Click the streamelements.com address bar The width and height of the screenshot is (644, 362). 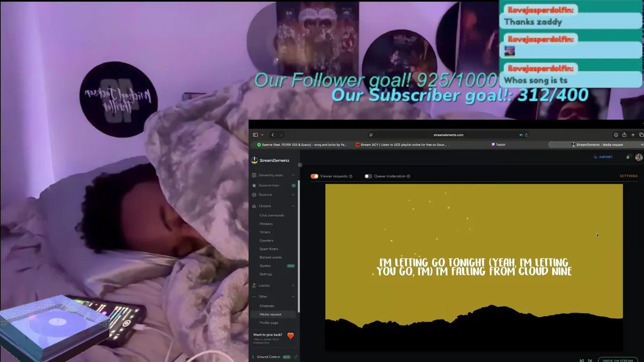448,135
